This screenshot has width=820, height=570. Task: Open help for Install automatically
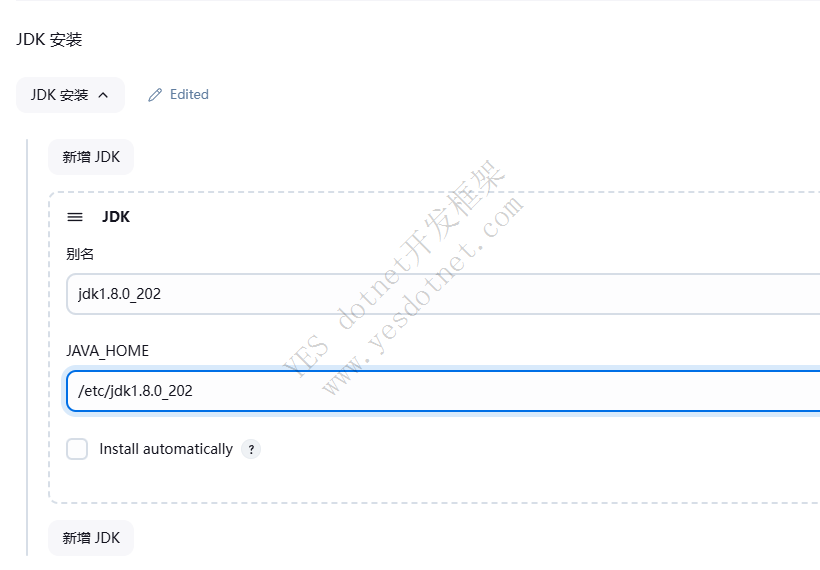(251, 449)
